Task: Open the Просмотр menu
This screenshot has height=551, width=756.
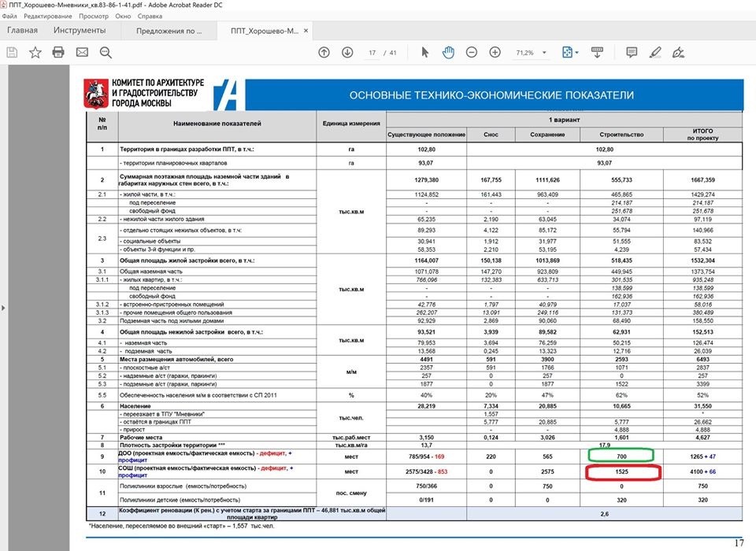Action: tap(94, 16)
